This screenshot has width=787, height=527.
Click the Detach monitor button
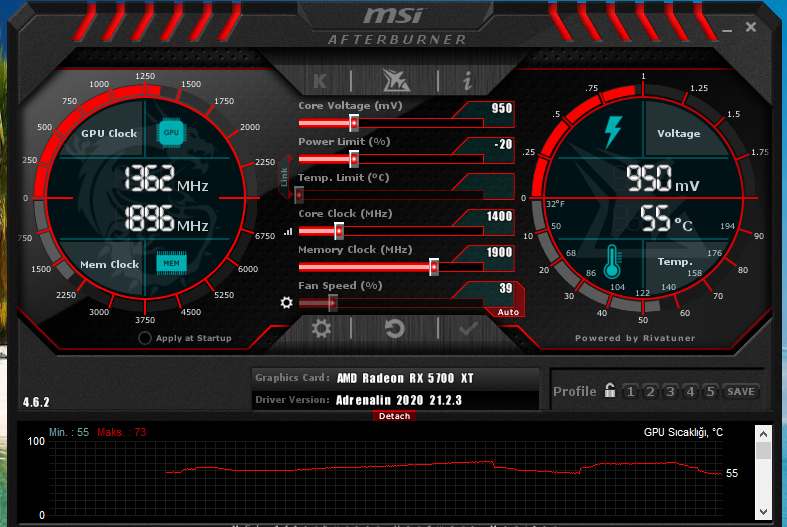tap(395, 416)
